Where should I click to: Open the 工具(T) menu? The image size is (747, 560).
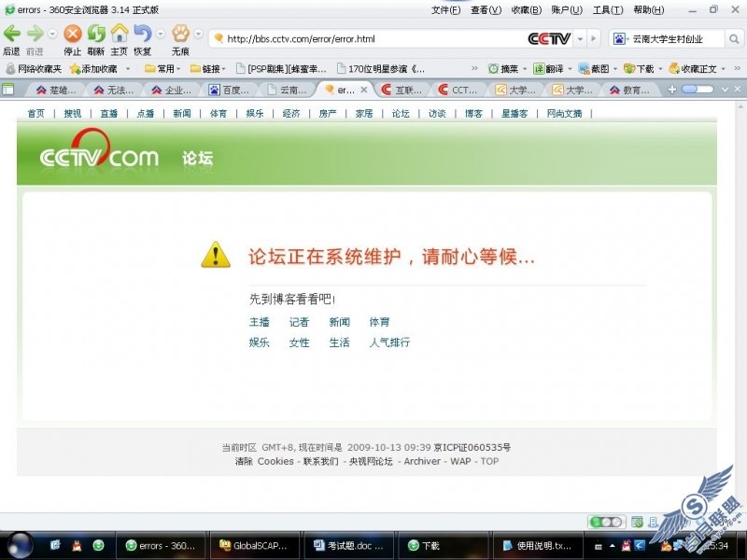[608, 10]
